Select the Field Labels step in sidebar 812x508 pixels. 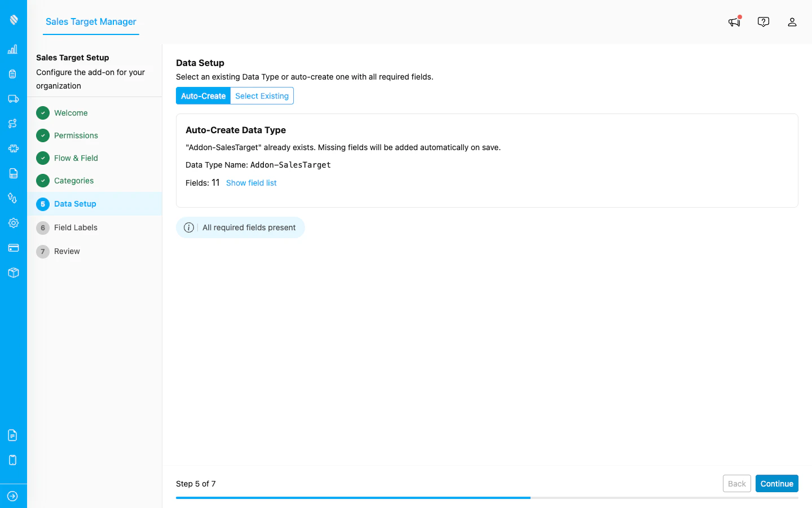[76, 227]
